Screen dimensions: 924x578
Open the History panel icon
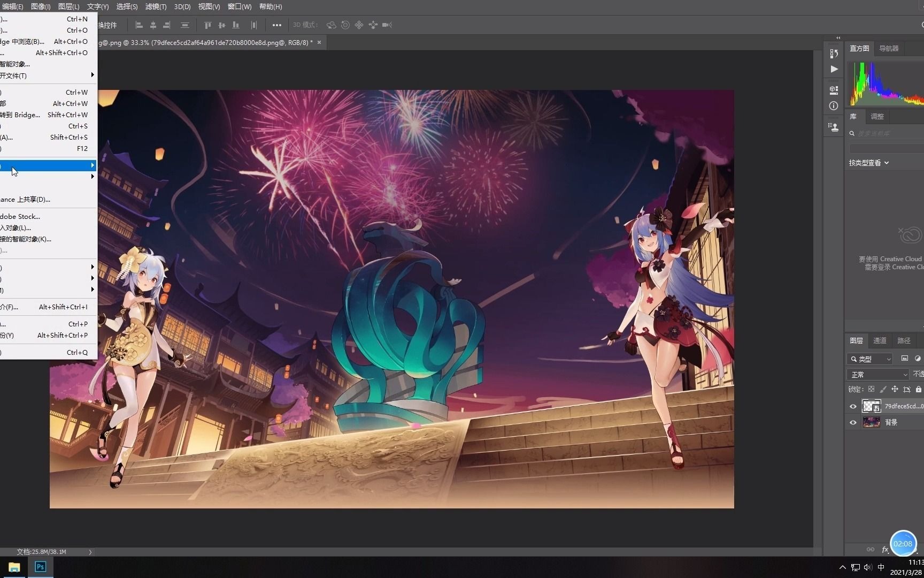click(x=834, y=54)
